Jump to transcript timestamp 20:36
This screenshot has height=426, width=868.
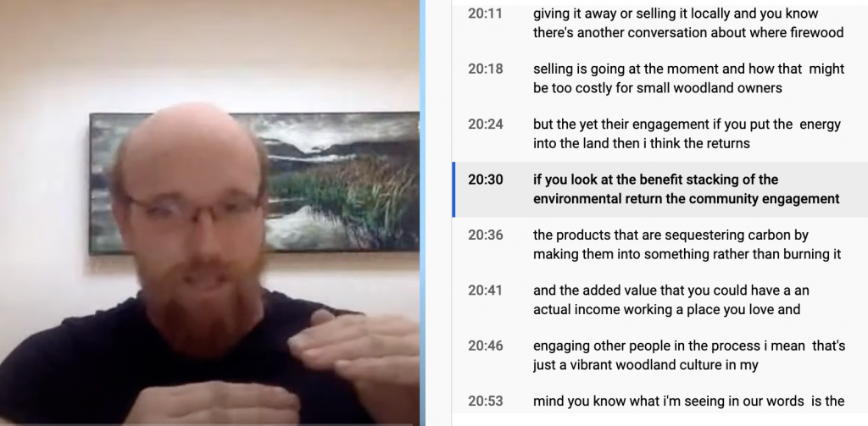click(x=485, y=235)
